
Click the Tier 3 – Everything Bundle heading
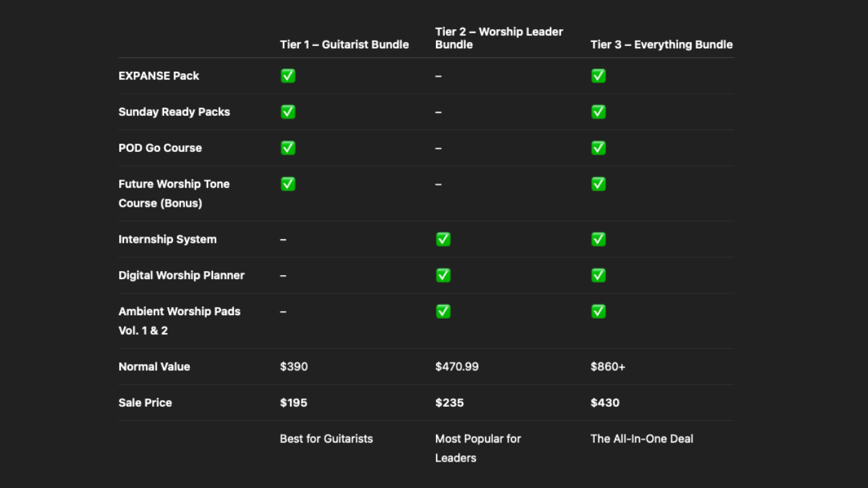(661, 45)
